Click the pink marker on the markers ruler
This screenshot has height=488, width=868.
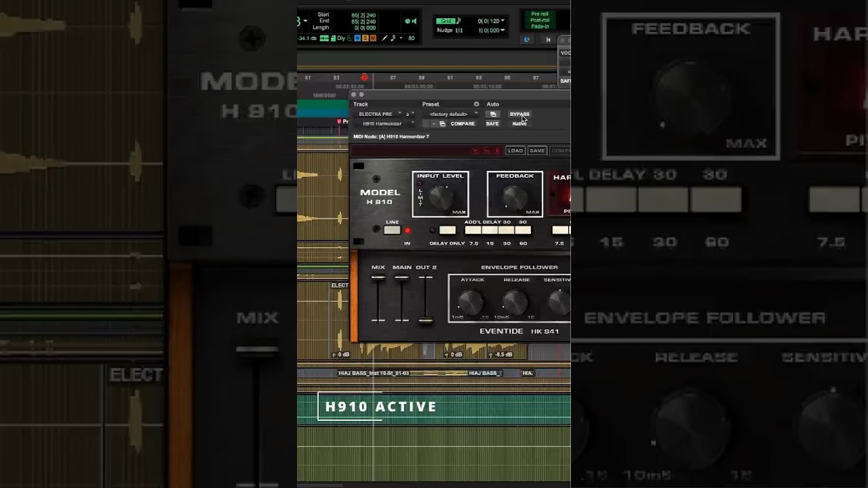point(339,121)
